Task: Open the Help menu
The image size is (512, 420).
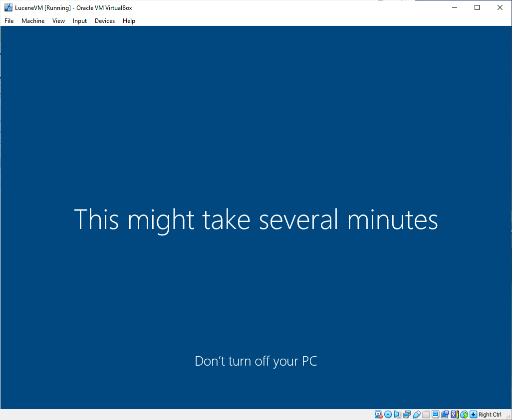Action: 129,21
